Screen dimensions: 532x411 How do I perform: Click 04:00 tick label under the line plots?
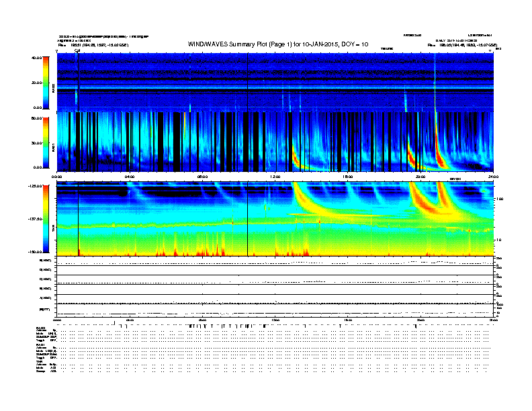tap(130, 320)
